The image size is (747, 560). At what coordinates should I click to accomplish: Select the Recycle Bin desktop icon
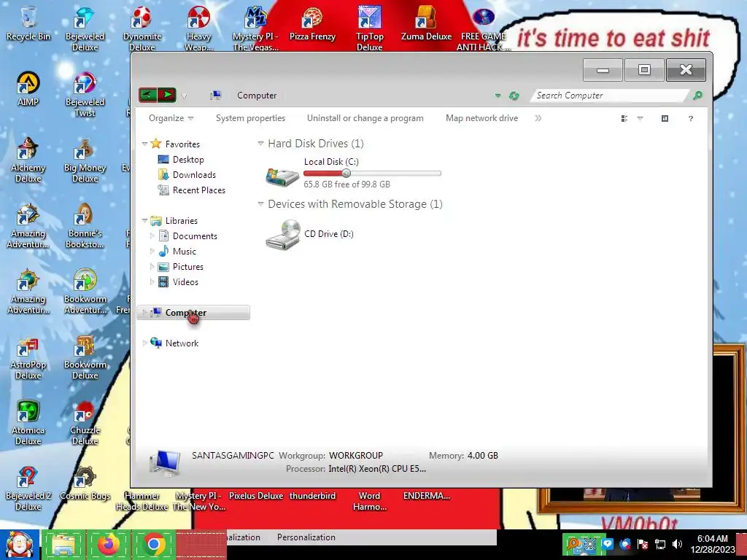pos(28,23)
